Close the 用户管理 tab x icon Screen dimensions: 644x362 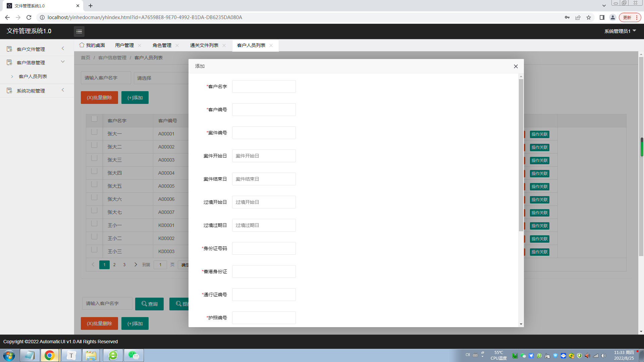click(x=140, y=46)
